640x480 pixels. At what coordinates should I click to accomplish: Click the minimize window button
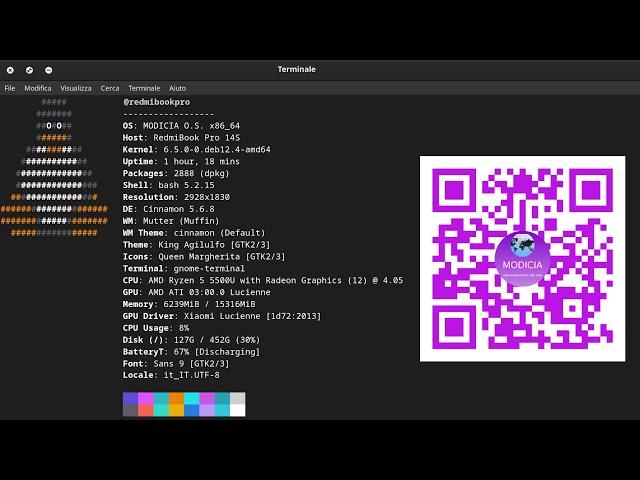point(49,70)
